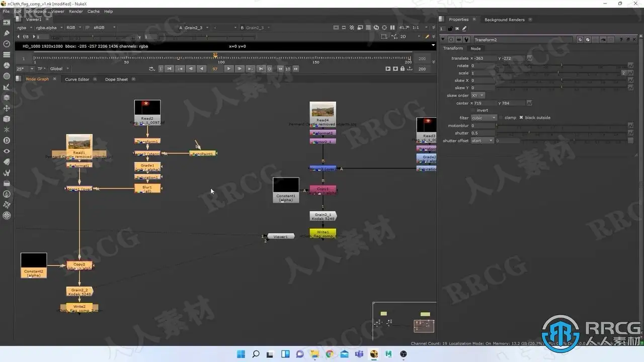Image resolution: width=644 pixels, height=362 pixels.
Task: Open the RGB display channels dropdown
Action: [x=73, y=28]
